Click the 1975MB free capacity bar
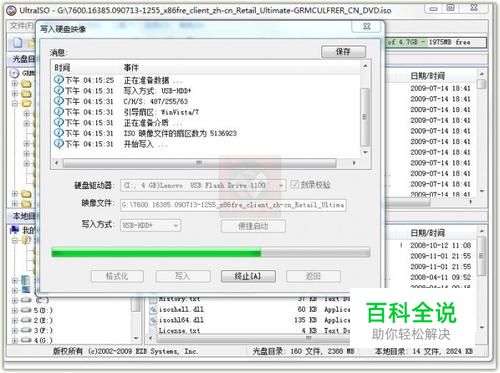Viewport: 500px width, 373px height. coord(436,42)
